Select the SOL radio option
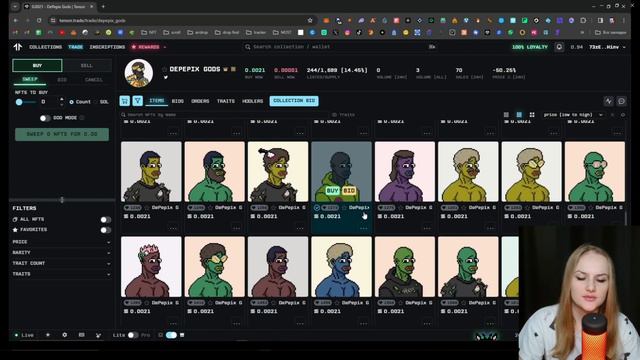The width and height of the screenshot is (640, 360). (96, 102)
